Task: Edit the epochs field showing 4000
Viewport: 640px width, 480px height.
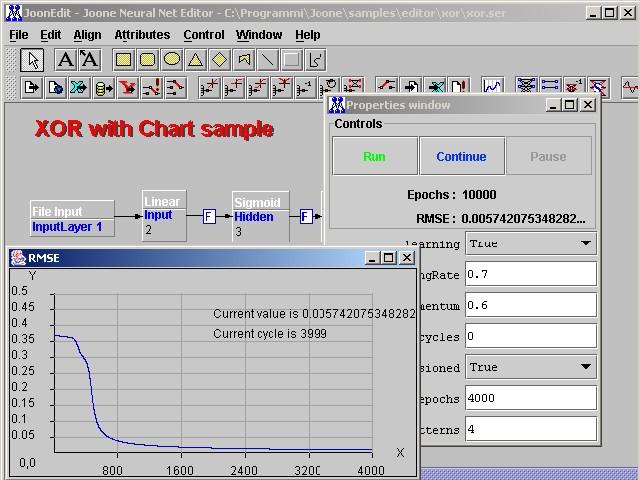Action: pyautogui.click(x=531, y=398)
